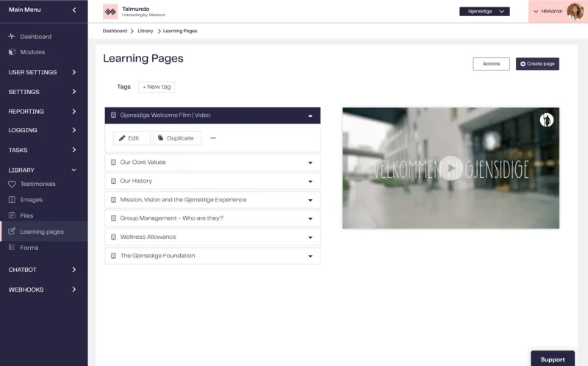Screen dimensions: 588x366
Task: Click the Forms list icon
Action: (x=12, y=247)
